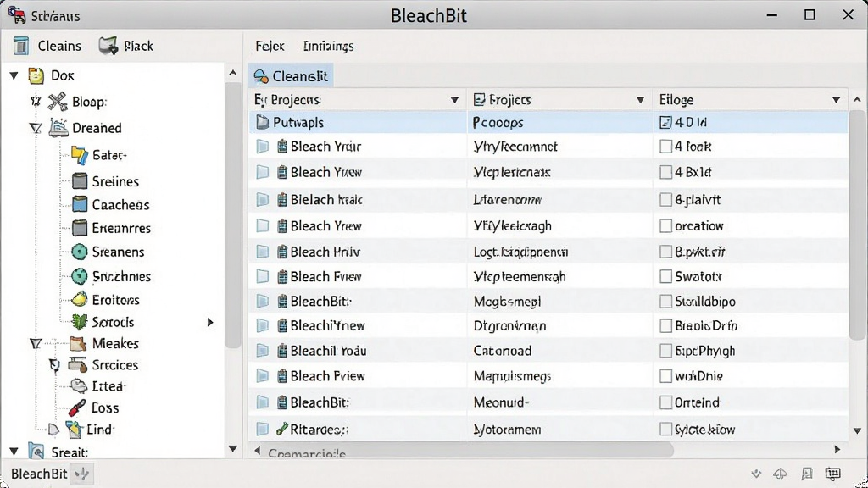Open the Eiloge column dropdown
This screenshot has width=868, height=488.
click(837, 100)
